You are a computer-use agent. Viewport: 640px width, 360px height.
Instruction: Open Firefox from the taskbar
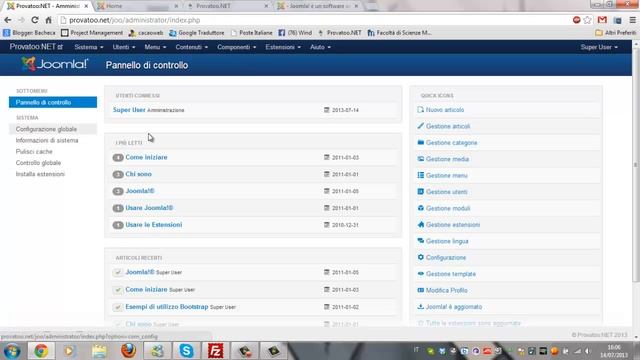click(x=129, y=351)
